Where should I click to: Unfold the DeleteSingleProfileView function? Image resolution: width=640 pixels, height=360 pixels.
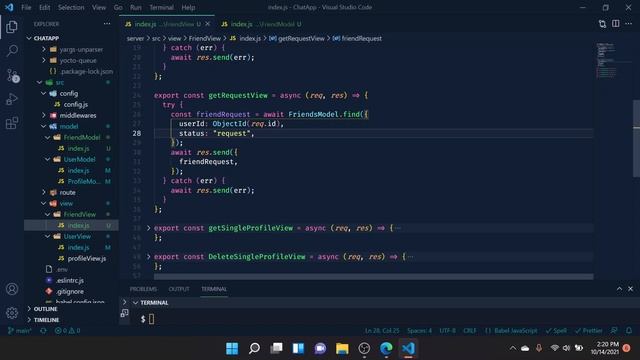pos(149,257)
